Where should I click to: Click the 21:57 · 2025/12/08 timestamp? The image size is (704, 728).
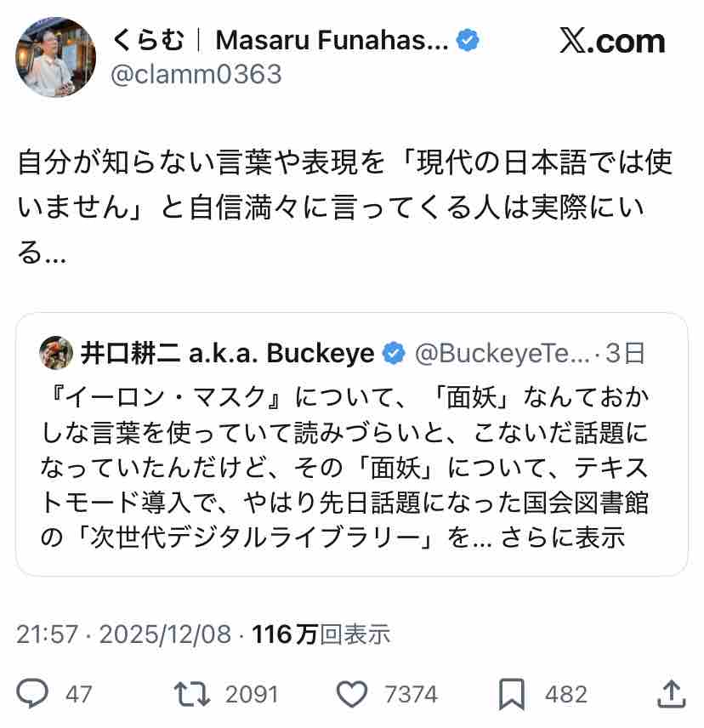[x=123, y=634]
